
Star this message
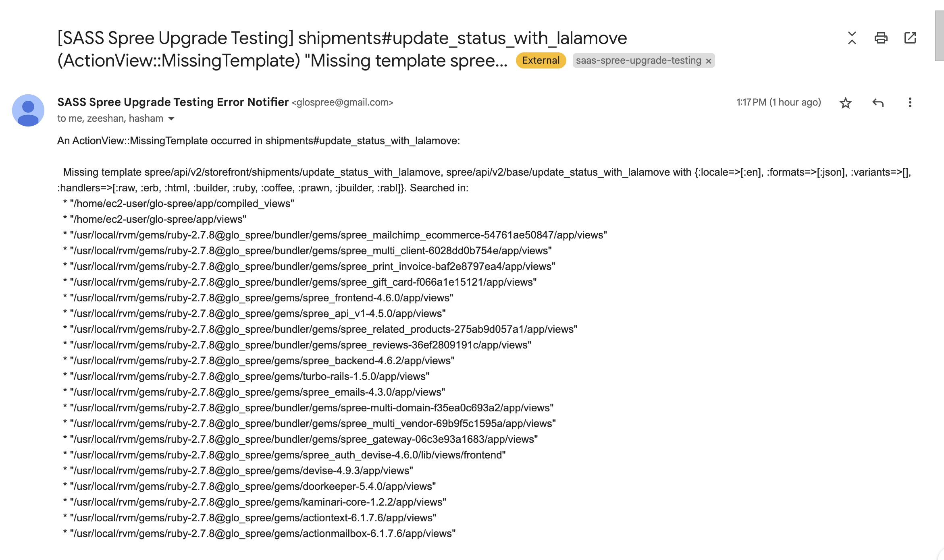845,103
